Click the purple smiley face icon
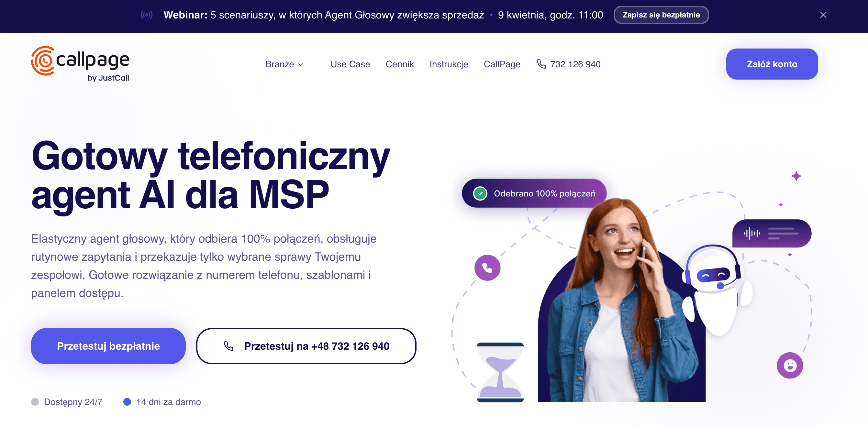Screen dimensions: 868x427 tap(790, 365)
